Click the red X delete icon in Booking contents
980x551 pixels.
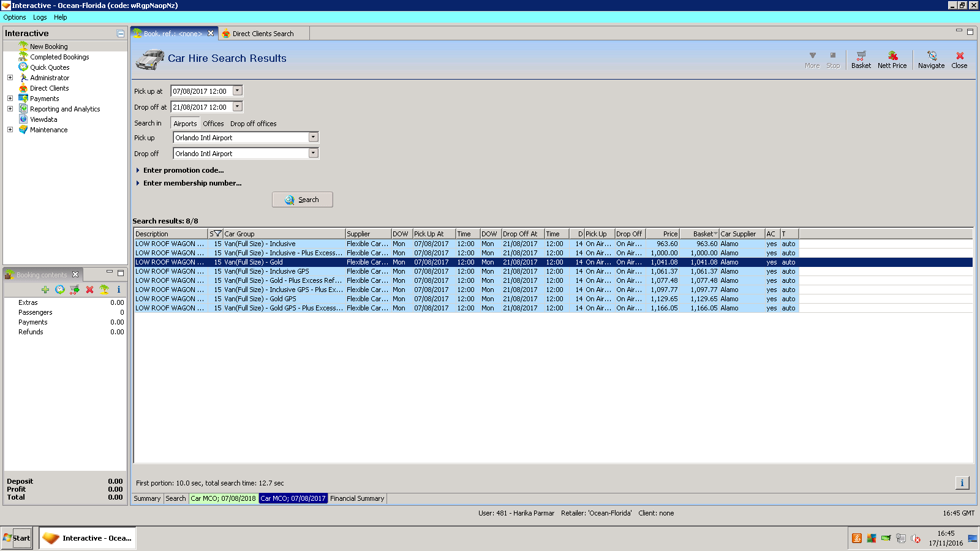pos(89,290)
